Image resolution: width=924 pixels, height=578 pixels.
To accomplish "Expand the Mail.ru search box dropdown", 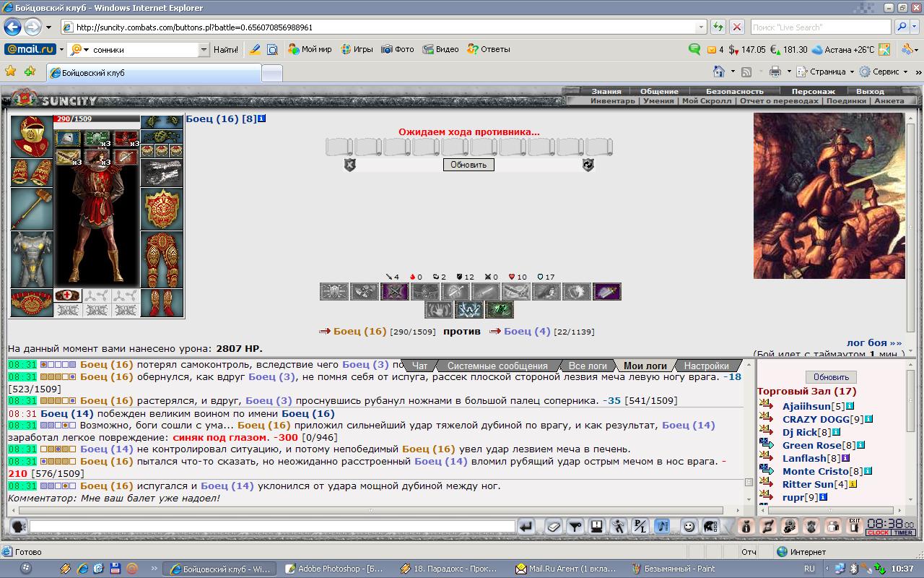I will click(x=204, y=50).
